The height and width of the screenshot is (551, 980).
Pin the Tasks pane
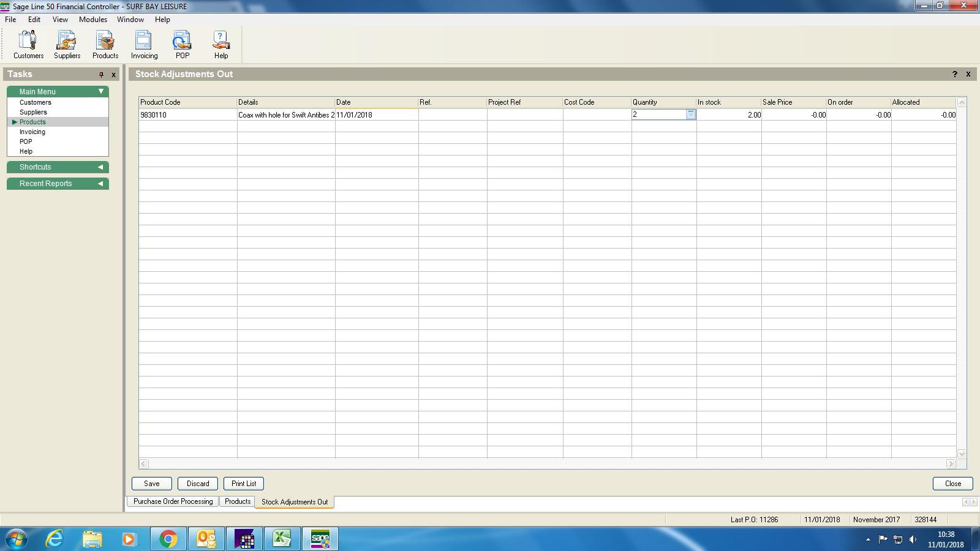click(x=102, y=75)
